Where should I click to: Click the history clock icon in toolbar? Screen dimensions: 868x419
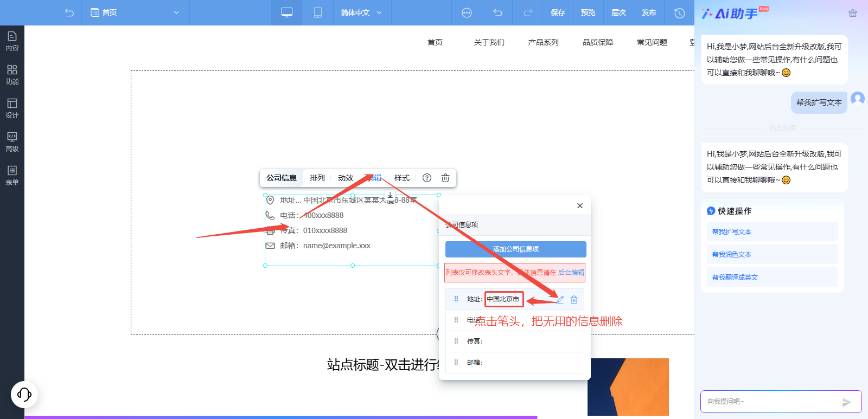[x=679, y=12]
